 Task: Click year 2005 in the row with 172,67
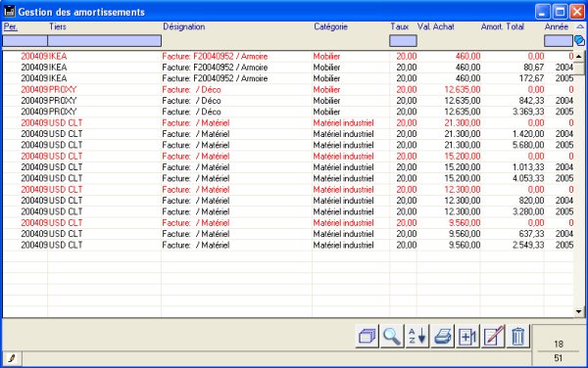click(564, 78)
